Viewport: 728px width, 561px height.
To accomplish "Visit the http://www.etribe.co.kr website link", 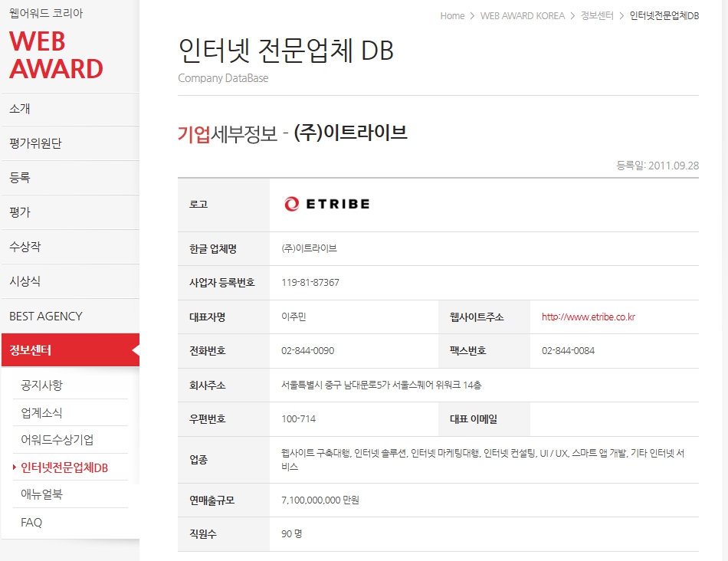I will click(x=589, y=317).
